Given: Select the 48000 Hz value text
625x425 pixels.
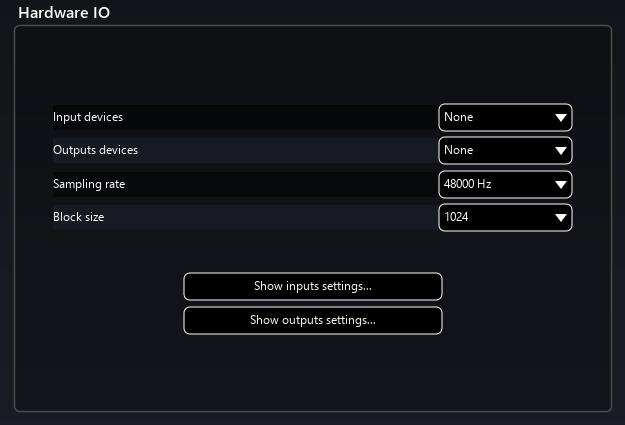Looking at the screenshot, I should [x=467, y=184].
